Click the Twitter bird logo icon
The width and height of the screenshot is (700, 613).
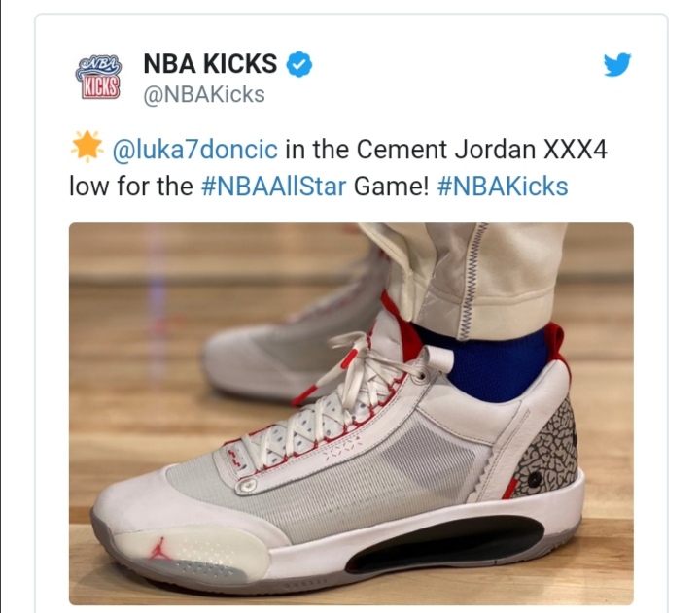[x=617, y=65]
